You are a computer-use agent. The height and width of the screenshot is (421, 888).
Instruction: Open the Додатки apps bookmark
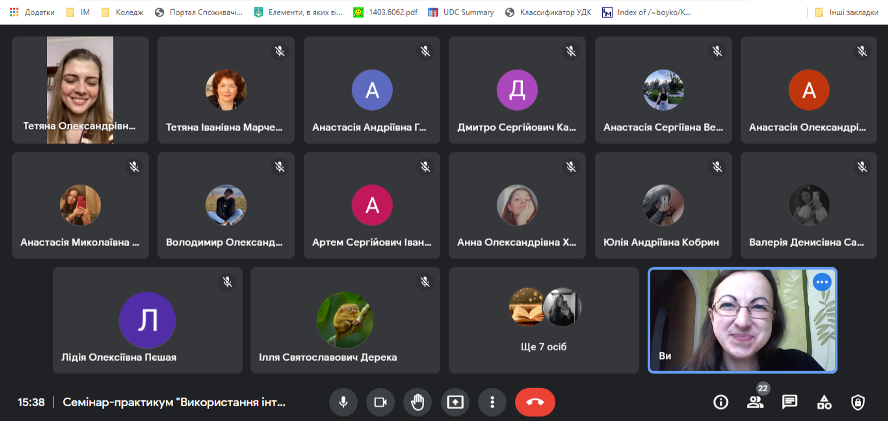(31, 12)
